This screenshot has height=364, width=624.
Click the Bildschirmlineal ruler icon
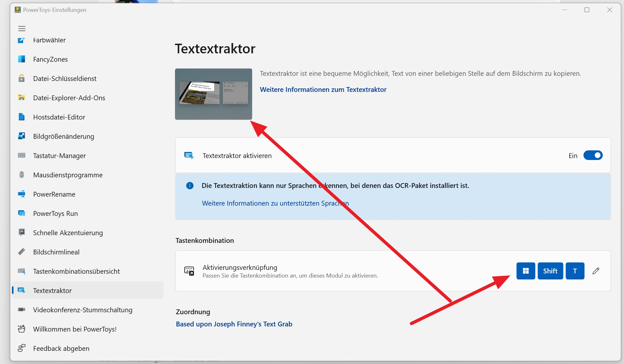[22, 252]
